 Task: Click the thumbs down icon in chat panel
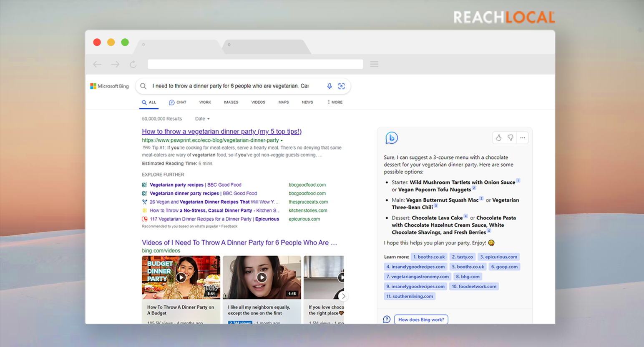point(510,137)
